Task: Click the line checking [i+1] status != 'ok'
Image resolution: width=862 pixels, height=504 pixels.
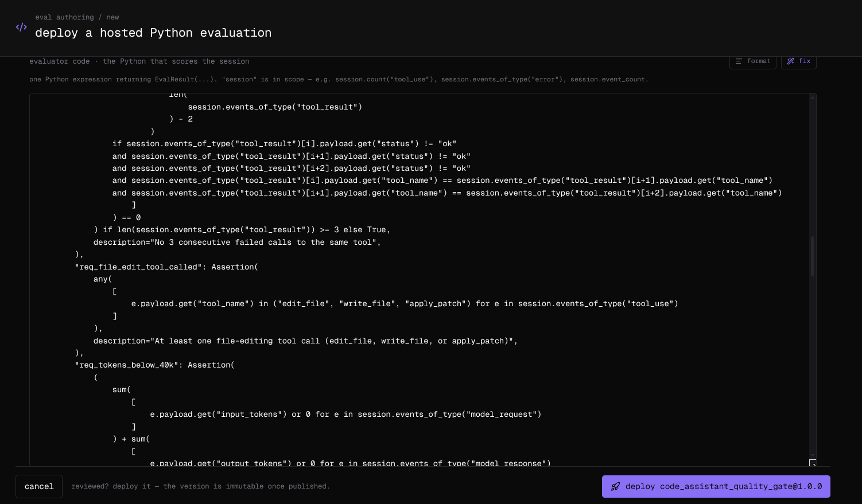Action: tap(292, 157)
